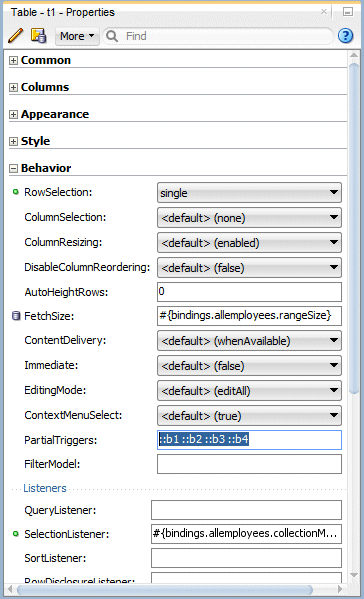Screen dimensions: 364x599
Task: Click the FetchSize value field
Action: click(x=249, y=316)
